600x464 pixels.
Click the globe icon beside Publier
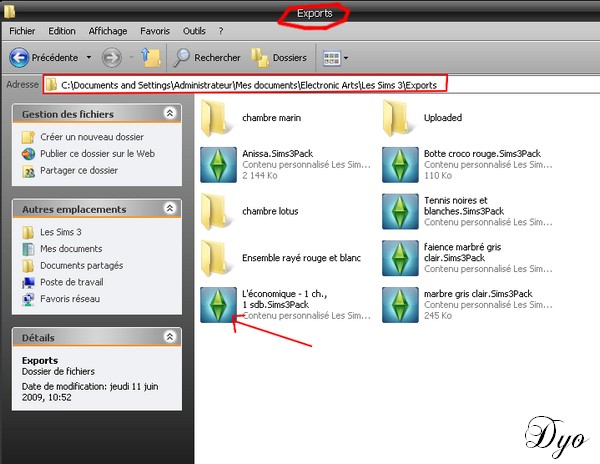pyautogui.click(x=28, y=154)
